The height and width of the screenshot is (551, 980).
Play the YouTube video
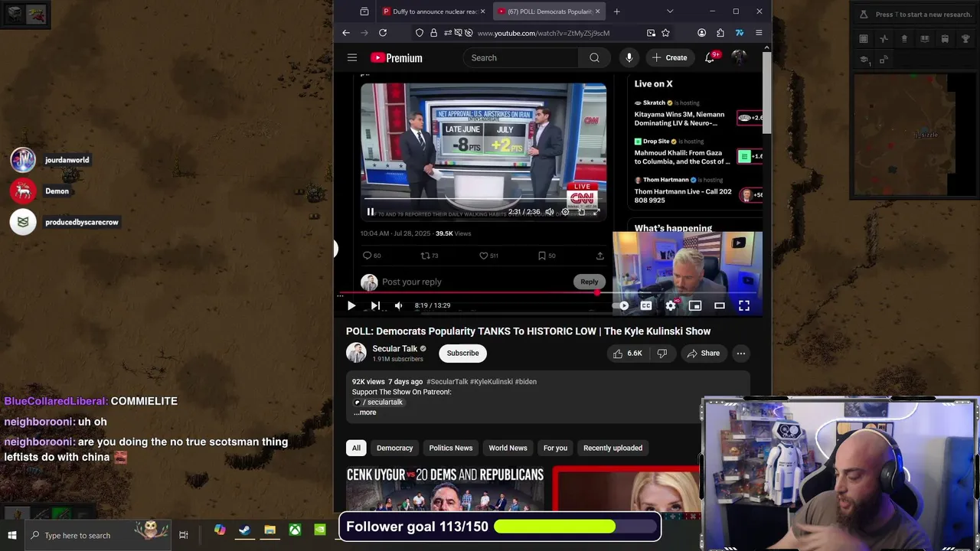pos(351,305)
